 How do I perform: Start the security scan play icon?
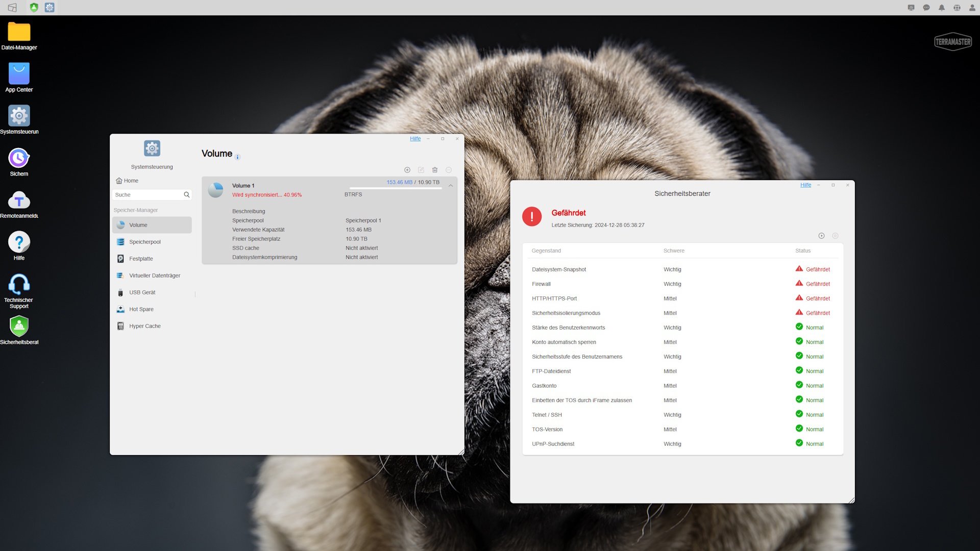click(821, 236)
